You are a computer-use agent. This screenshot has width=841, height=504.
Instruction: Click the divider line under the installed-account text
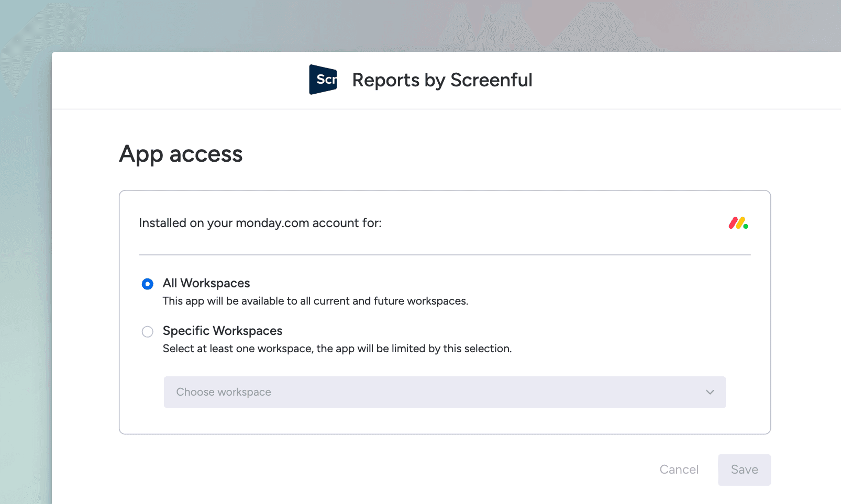(444, 255)
